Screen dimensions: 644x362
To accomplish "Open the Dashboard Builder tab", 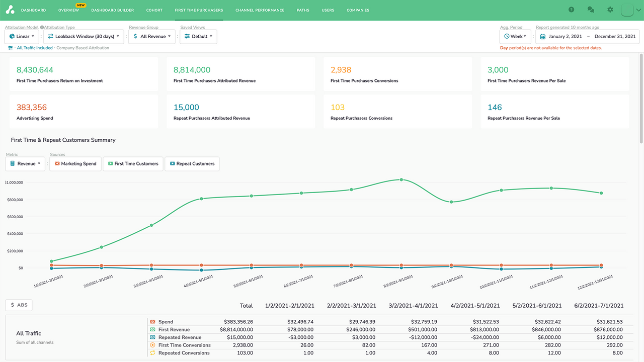I will pos(113,10).
